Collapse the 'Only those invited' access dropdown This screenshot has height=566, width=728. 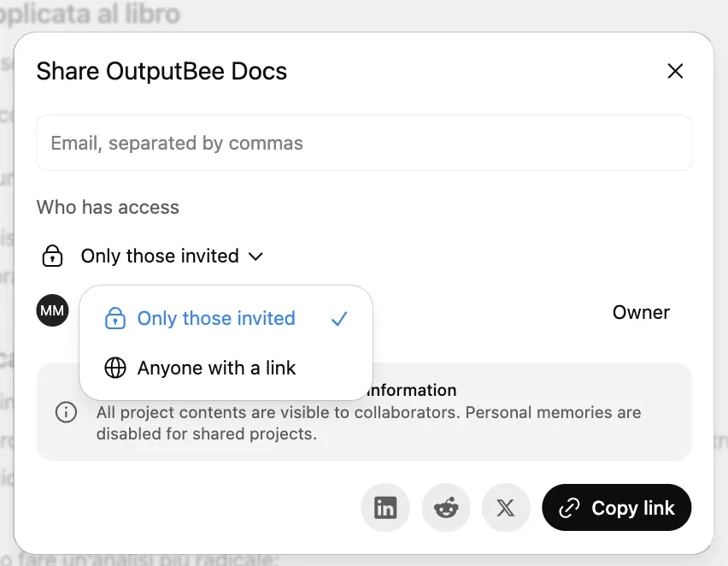pos(172,256)
